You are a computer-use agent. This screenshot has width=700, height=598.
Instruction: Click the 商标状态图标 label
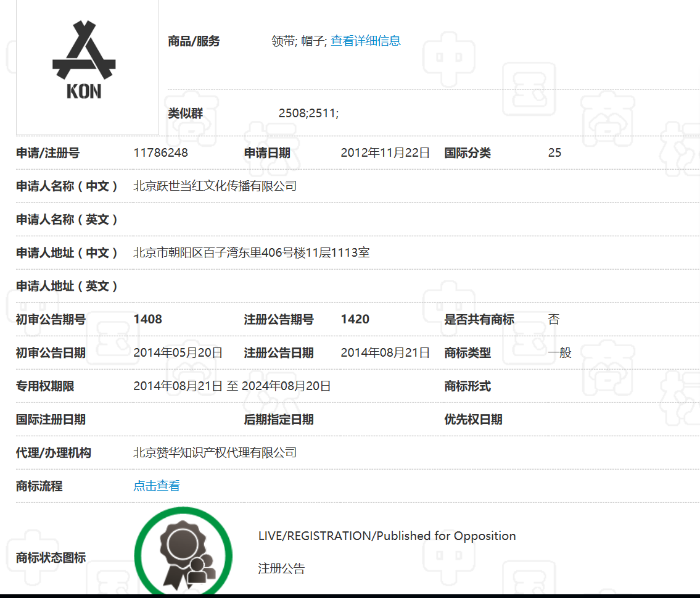pyautogui.click(x=51, y=558)
